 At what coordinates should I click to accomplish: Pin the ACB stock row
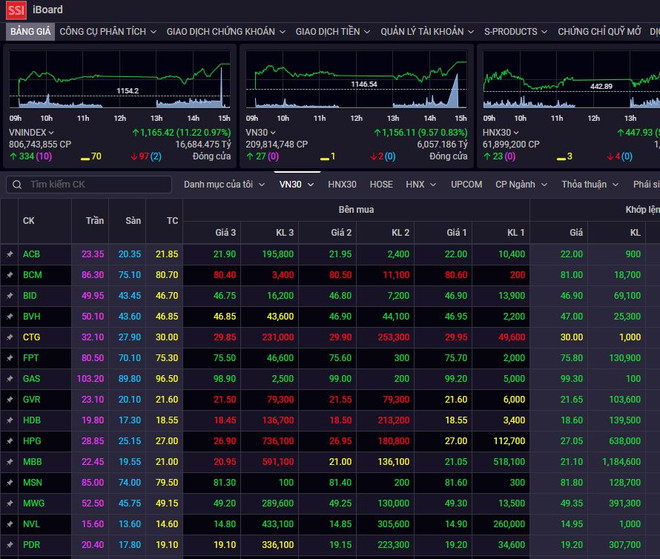[x=10, y=255]
